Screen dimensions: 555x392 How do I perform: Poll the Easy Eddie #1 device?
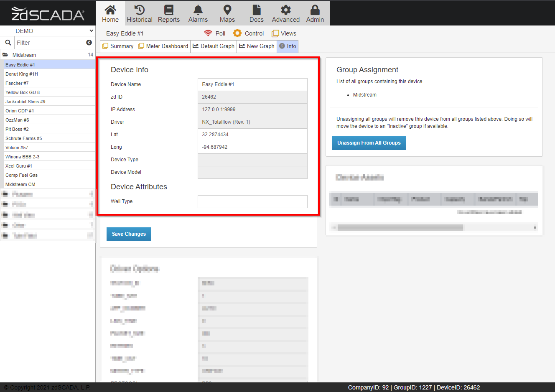pos(214,33)
